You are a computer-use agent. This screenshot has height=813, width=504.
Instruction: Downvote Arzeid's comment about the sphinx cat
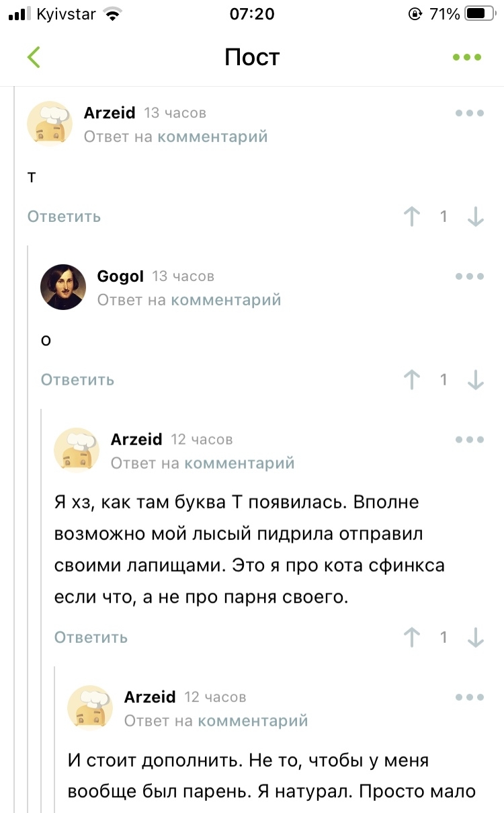(x=476, y=637)
